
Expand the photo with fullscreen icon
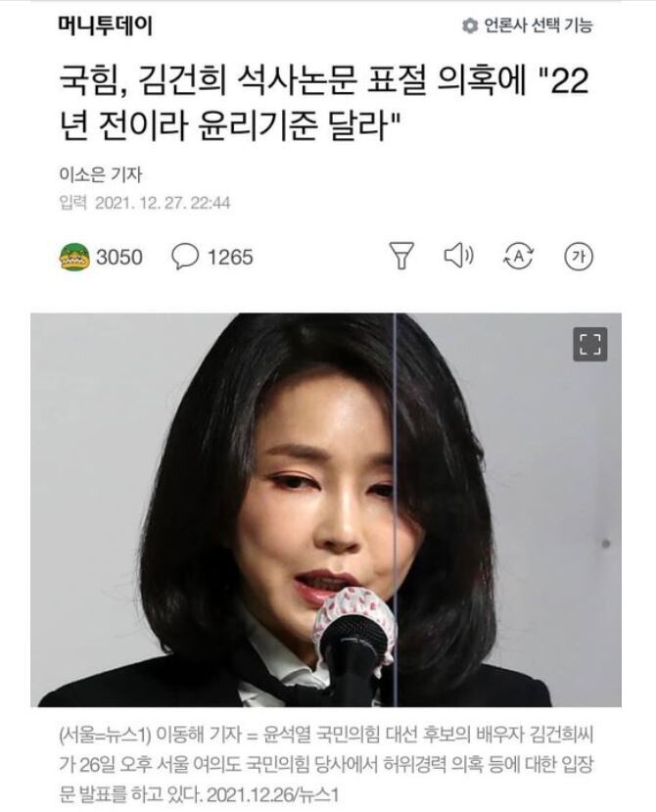tap(589, 344)
